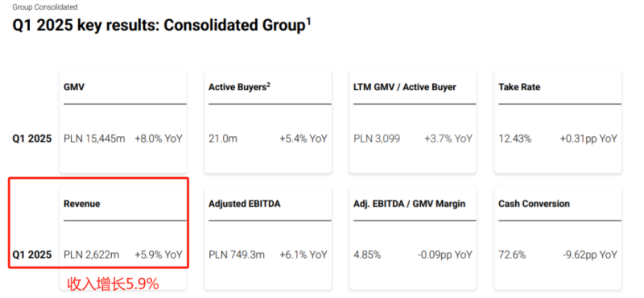Click the Adj. EBITDA / GMV Margin title
The image size is (644, 298).
[410, 204]
